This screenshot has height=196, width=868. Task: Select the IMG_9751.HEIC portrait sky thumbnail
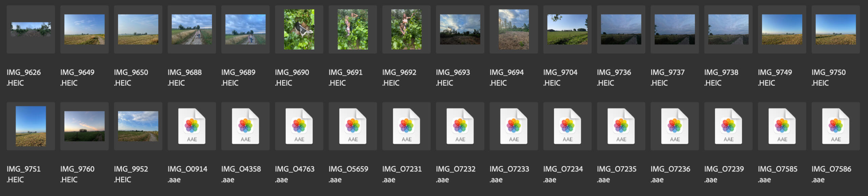(x=31, y=126)
